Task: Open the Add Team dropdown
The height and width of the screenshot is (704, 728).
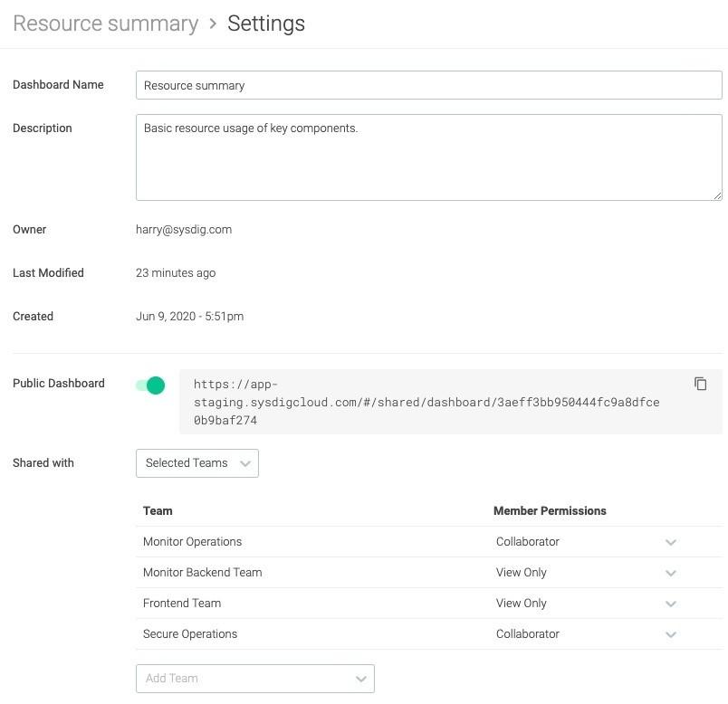Action: (255, 679)
